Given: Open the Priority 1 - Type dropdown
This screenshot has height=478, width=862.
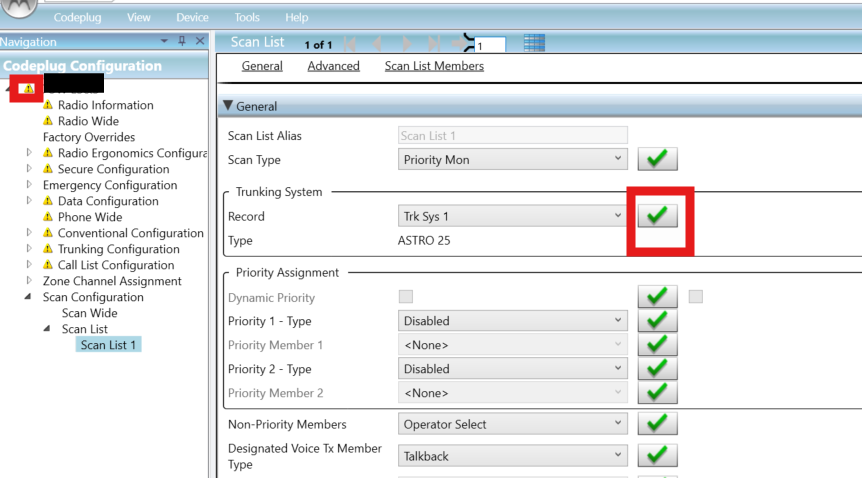Looking at the screenshot, I should click(512, 321).
